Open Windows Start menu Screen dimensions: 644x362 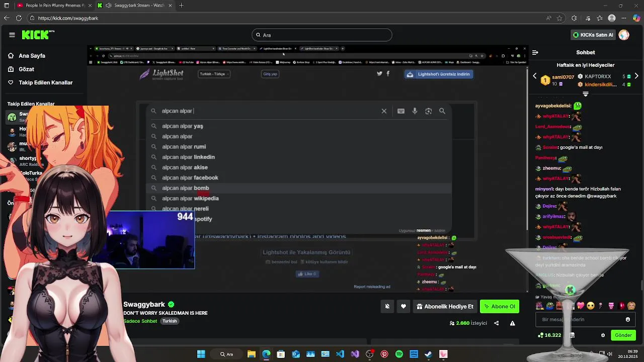[201, 354]
